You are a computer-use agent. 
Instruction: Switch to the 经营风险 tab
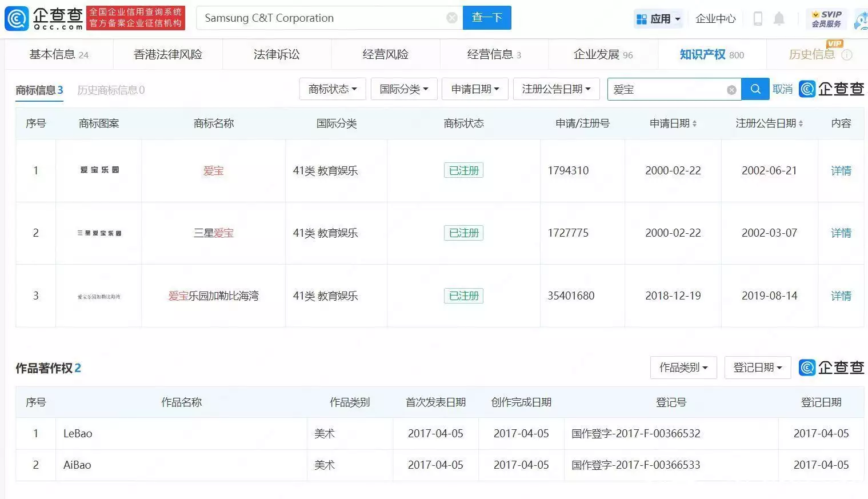(386, 54)
